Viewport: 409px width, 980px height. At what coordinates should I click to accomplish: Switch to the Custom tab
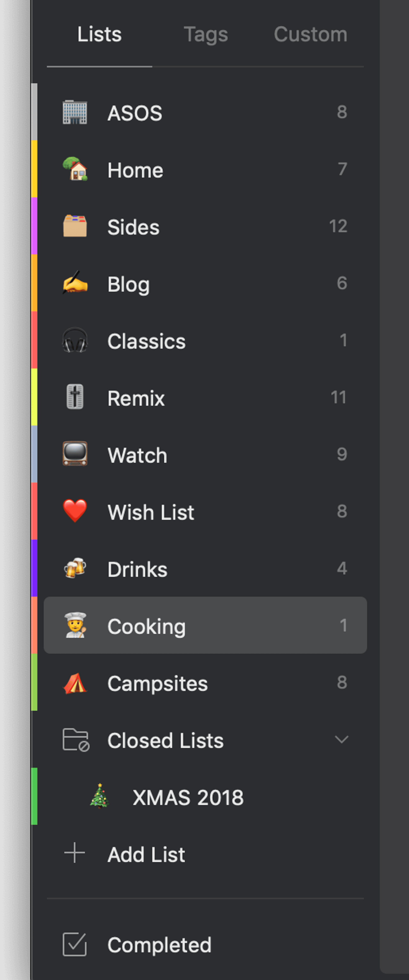(310, 35)
